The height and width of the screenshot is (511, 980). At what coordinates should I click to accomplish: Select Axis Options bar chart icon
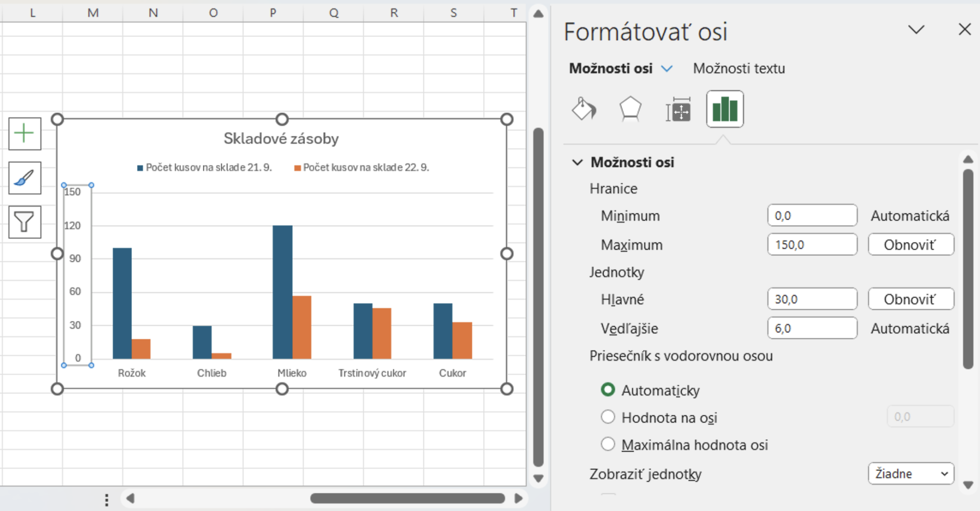point(725,109)
